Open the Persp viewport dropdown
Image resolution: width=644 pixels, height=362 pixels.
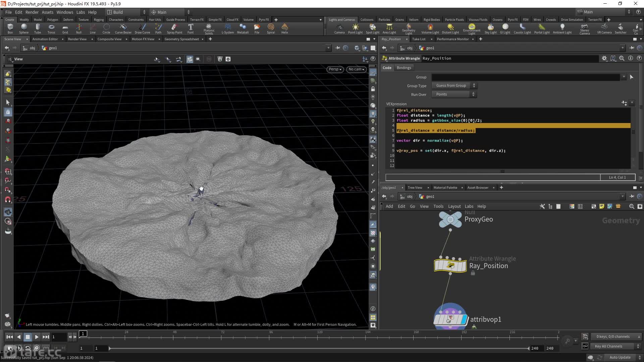335,69
